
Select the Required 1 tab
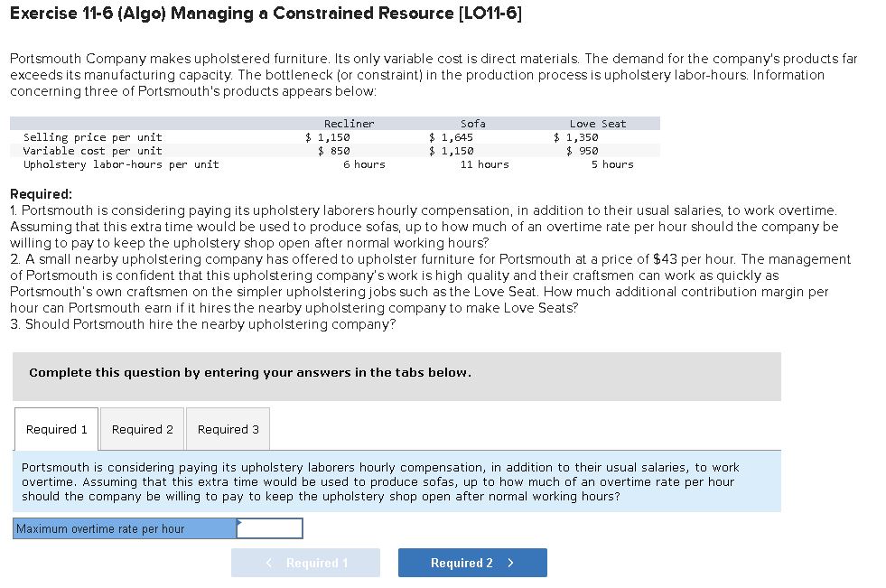[x=56, y=429]
